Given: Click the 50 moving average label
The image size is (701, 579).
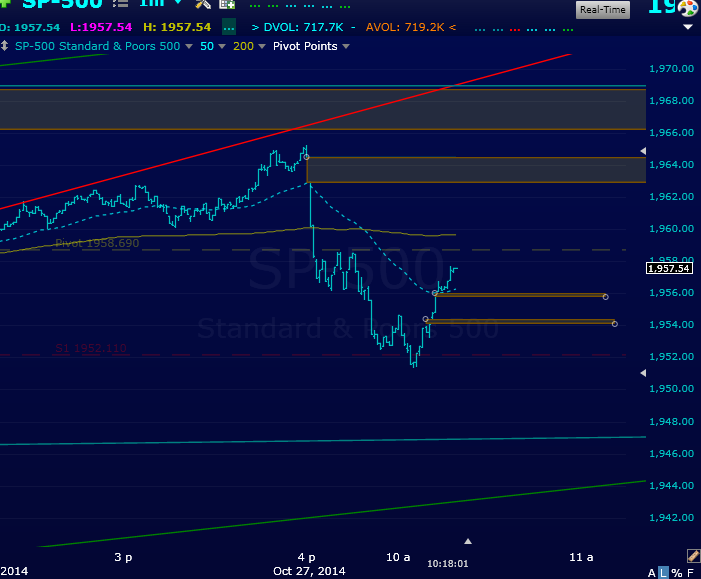Looking at the screenshot, I should point(207,46).
